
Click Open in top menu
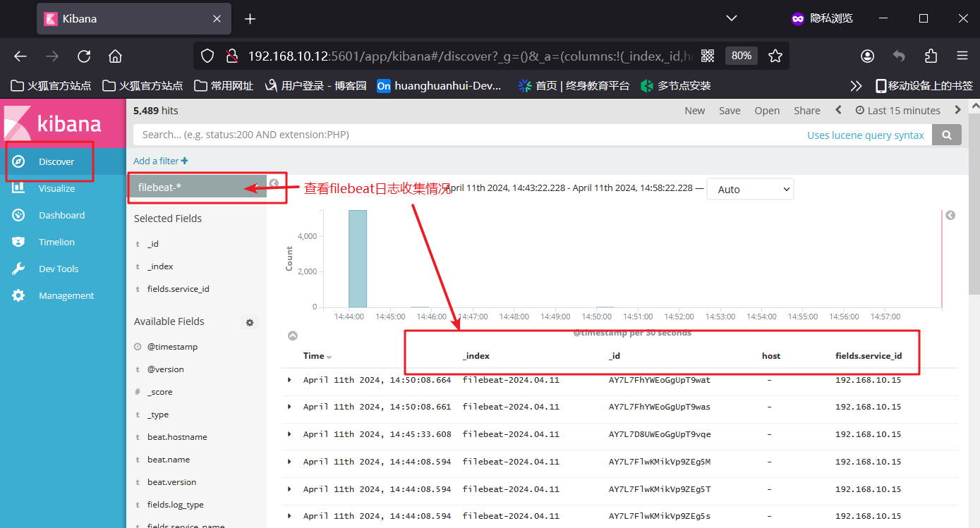(767, 110)
